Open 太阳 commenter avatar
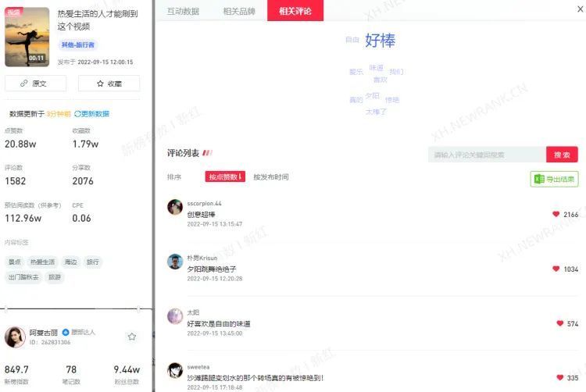 [175, 315]
